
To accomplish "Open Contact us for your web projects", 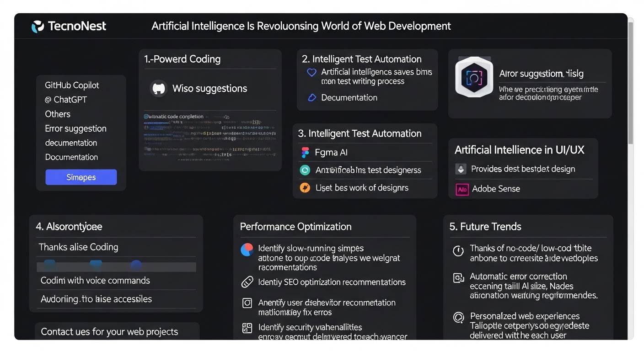I will pyautogui.click(x=109, y=332).
